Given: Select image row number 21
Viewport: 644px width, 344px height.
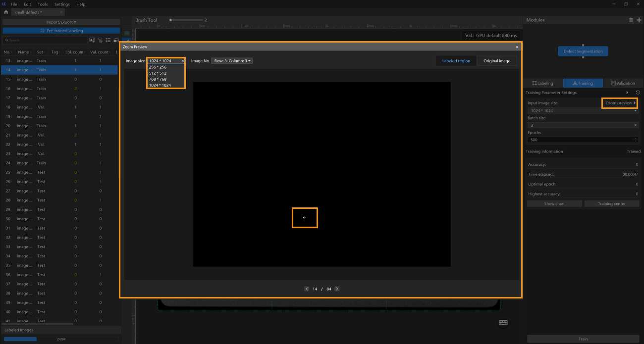Looking at the screenshot, I should (x=59, y=135).
